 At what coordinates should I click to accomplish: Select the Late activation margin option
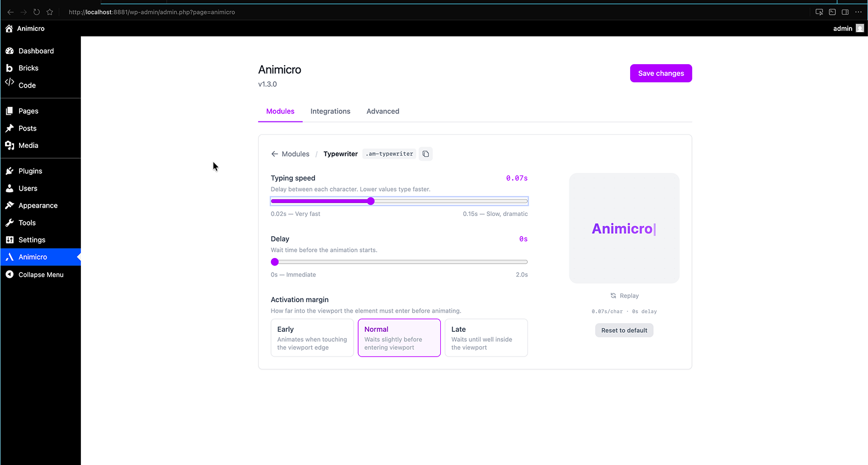point(486,337)
